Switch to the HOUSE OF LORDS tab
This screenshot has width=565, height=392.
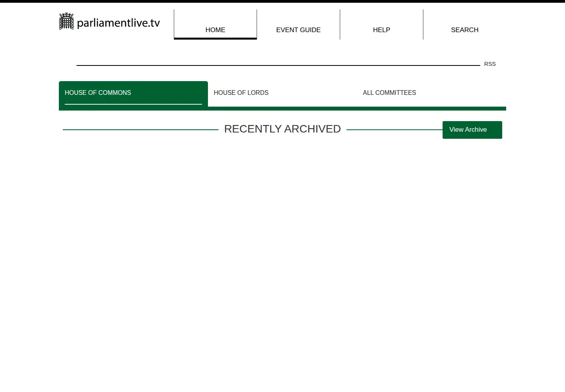[x=282, y=94]
